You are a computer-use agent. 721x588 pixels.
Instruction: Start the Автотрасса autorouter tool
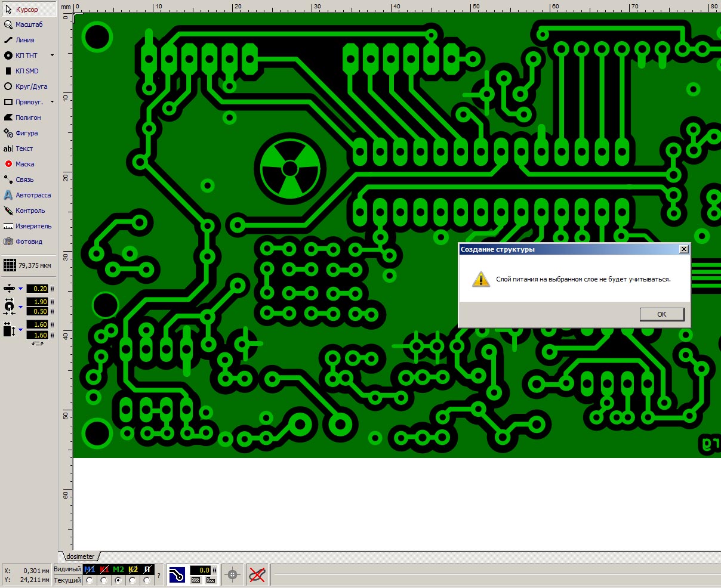click(x=27, y=195)
